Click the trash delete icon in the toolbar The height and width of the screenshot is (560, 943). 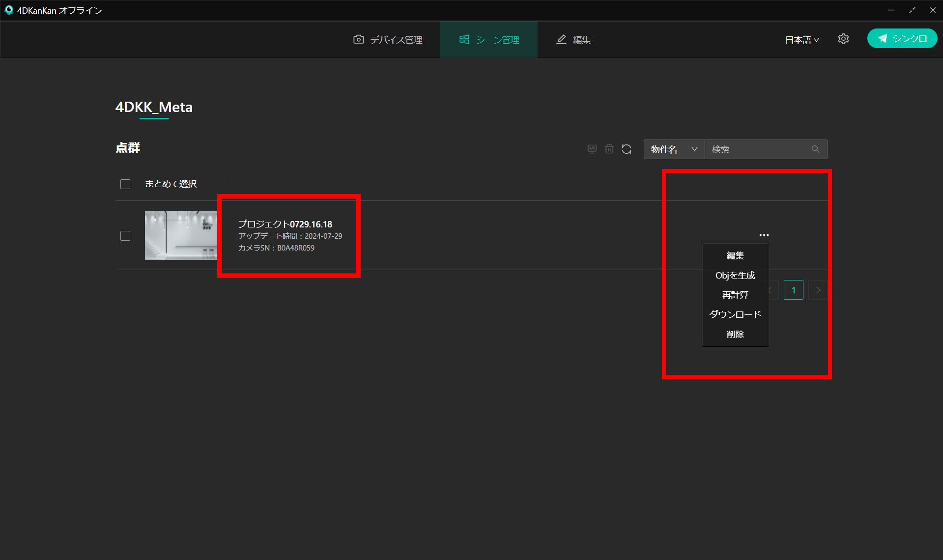click(x=609, y=149)
